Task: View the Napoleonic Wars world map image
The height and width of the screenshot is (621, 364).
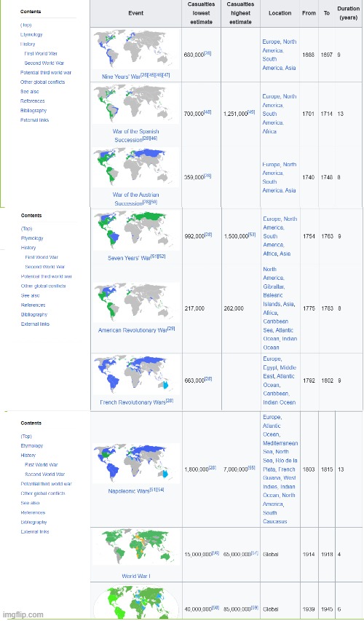Action: [x=135, y=463]
